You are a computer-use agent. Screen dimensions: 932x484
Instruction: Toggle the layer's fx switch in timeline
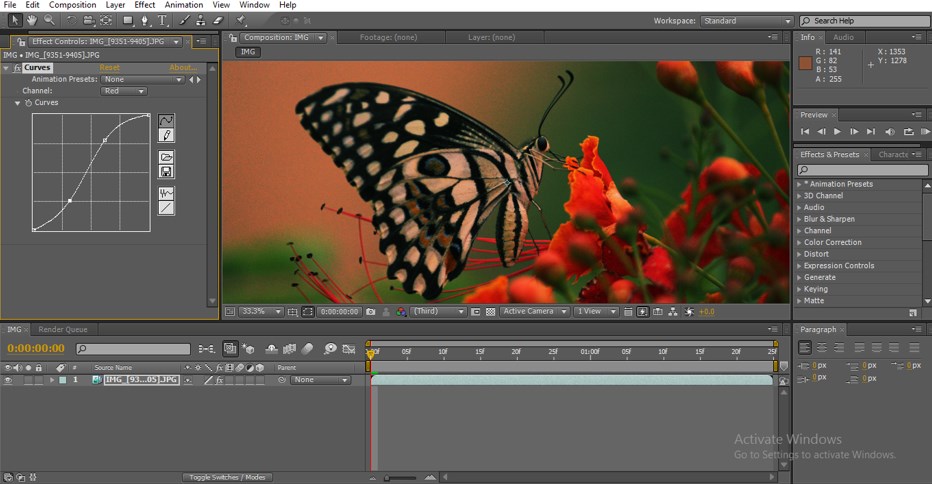tap(219, 380)
